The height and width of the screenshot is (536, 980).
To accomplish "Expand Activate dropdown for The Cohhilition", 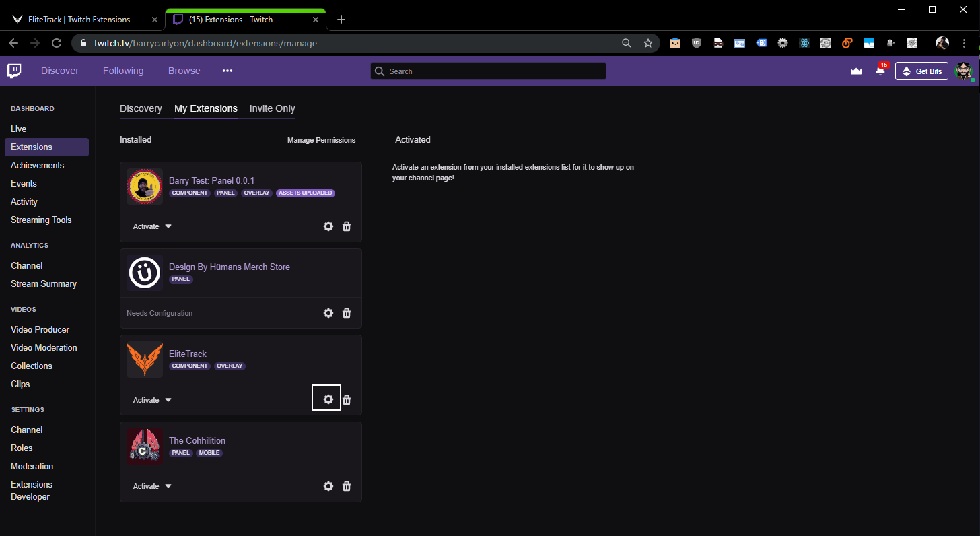I will click(153, 486).
